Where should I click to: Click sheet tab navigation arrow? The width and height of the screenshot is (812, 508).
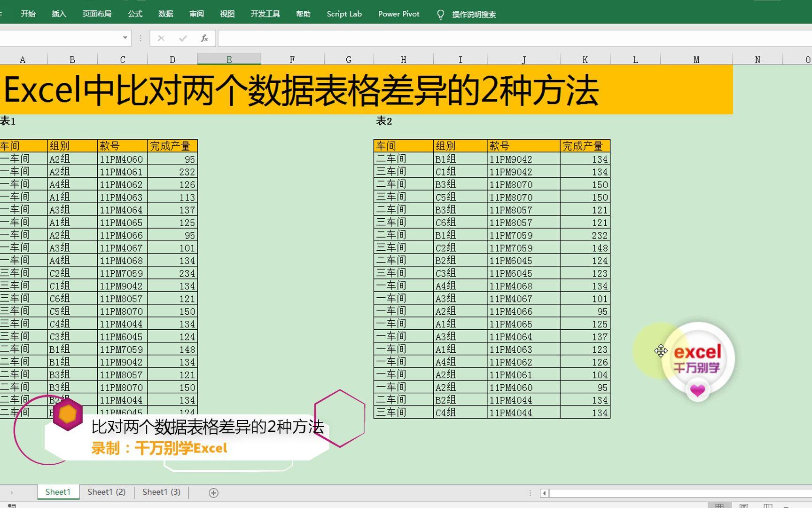click(12, 492)
